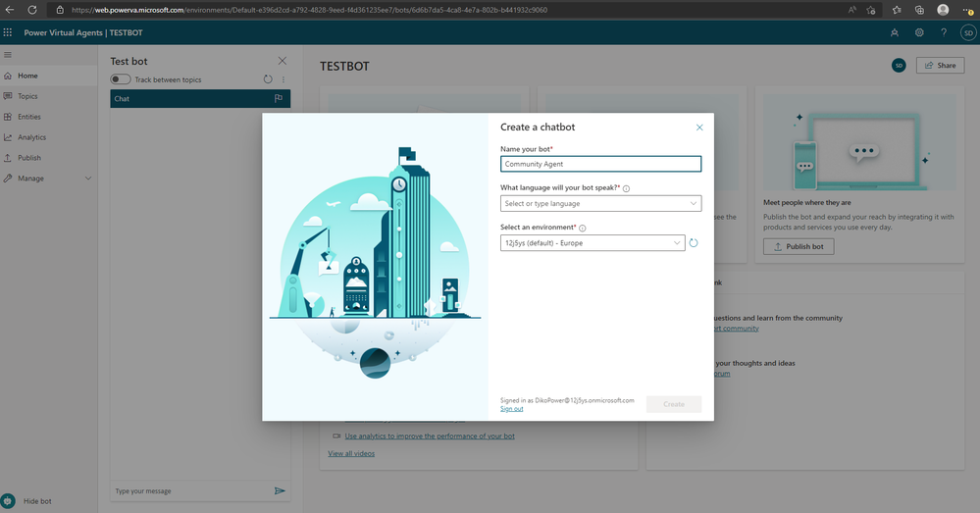Screen dimensions: 980x513
Task: Click the Share button
Action: tap(940, 65)
